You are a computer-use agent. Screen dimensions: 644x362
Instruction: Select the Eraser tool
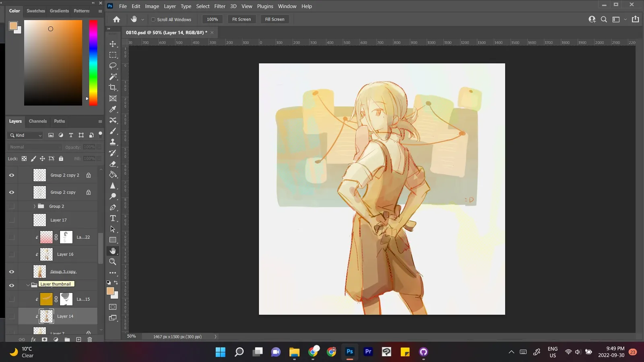point(113,164)
